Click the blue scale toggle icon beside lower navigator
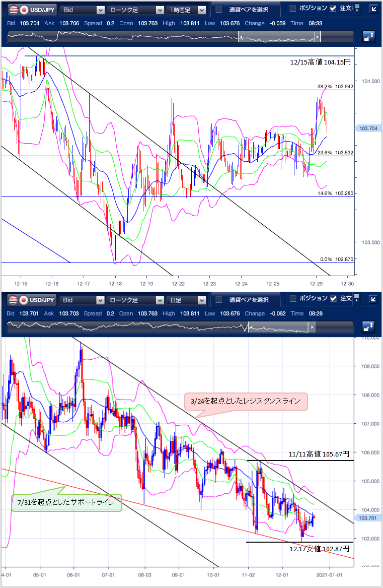The width and height of the screenshot is (383, 588). (369, 327)
